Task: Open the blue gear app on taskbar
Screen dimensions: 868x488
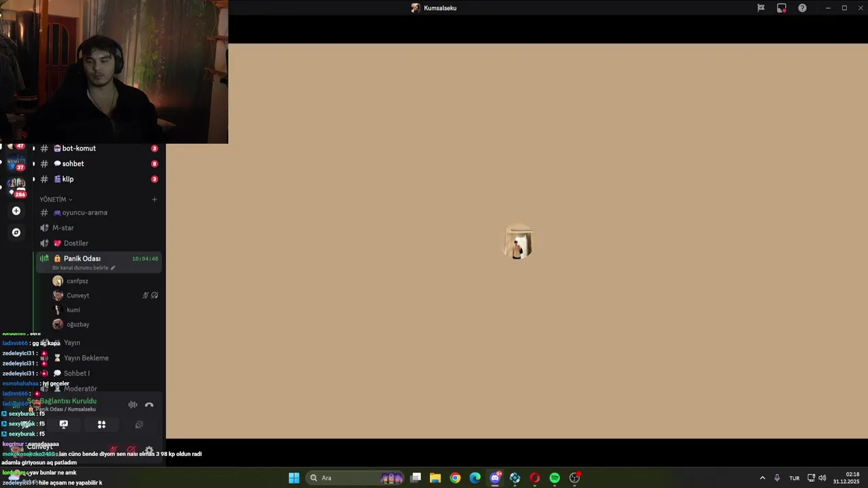Action: click(x=515, y=478)
